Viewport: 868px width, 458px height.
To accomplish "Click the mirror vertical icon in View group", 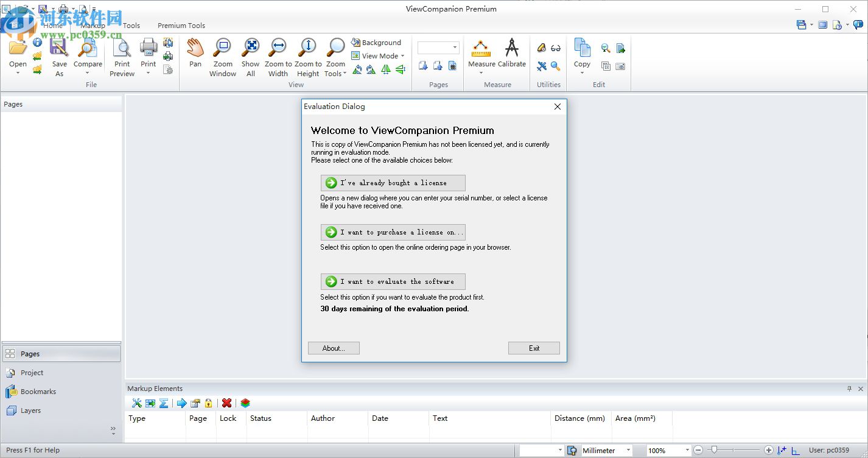I will click(x=401, y=69).
